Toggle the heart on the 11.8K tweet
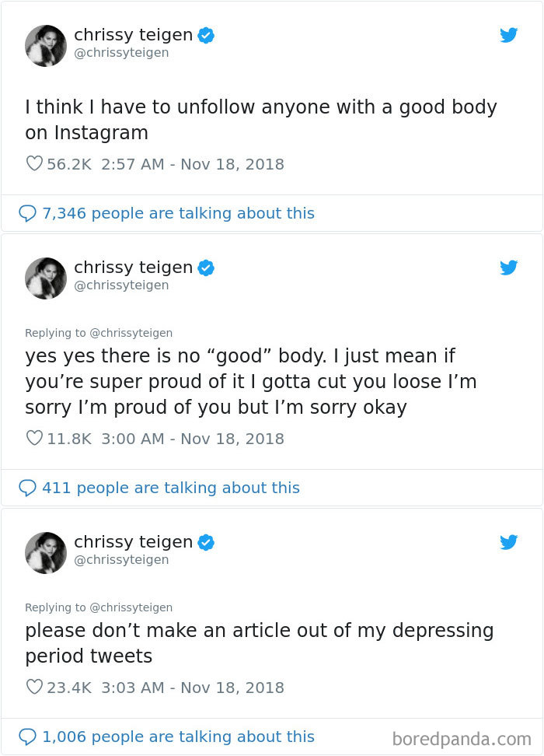 [x=33, y=439]
